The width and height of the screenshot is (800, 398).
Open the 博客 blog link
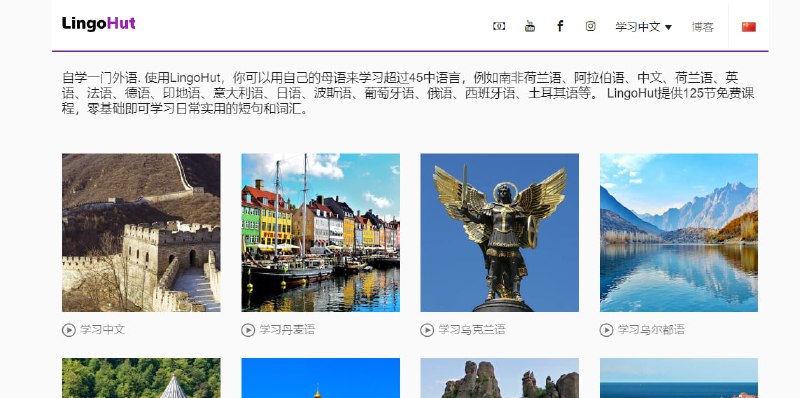click(703, 27)
